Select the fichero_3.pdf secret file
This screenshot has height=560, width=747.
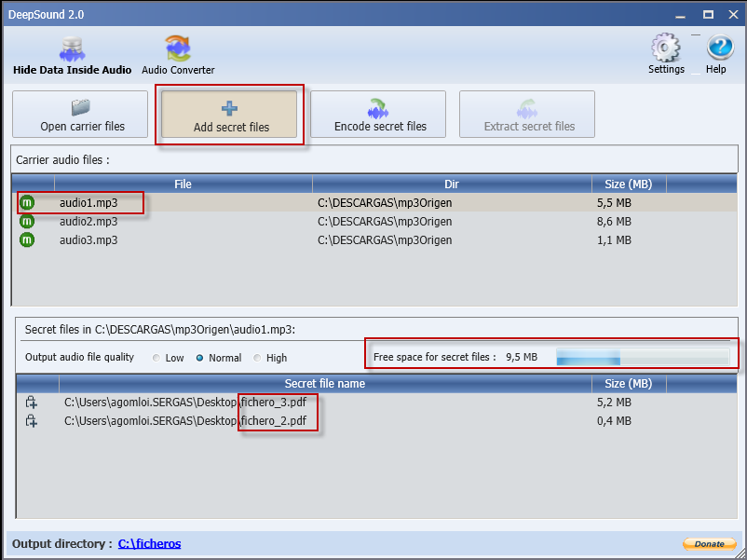point(185,403)
